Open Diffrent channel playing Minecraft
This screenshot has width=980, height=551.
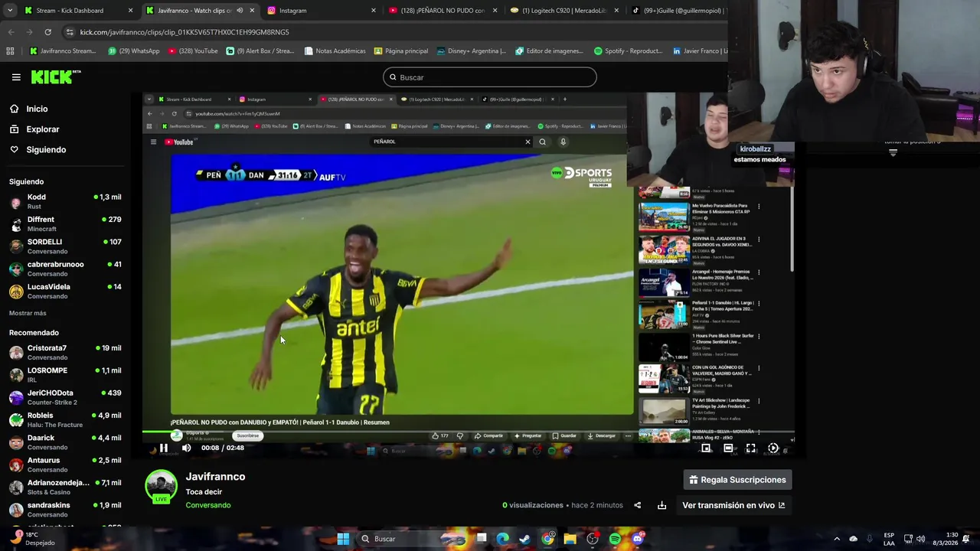[65, 223]
